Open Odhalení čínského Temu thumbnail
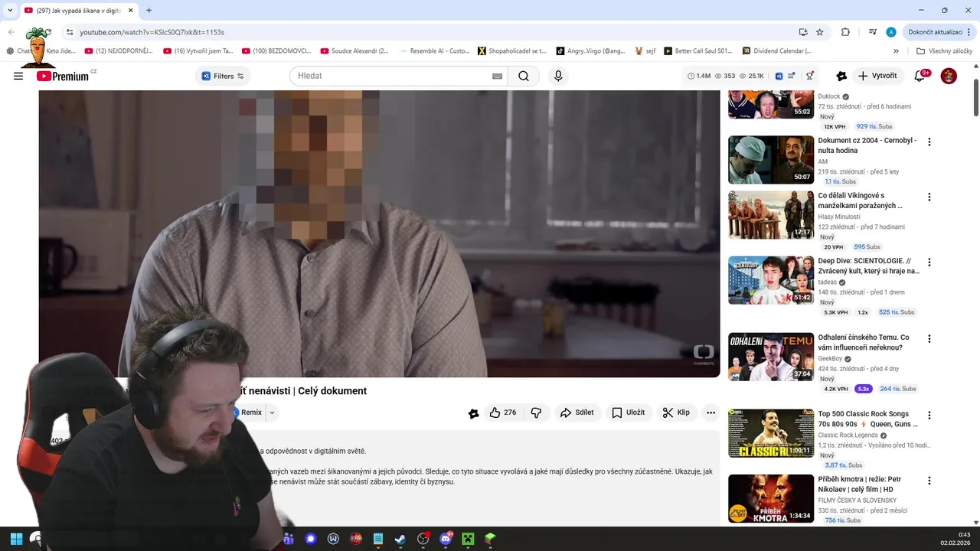Viewport: 980px width, 551px height. tap(771, 357)
